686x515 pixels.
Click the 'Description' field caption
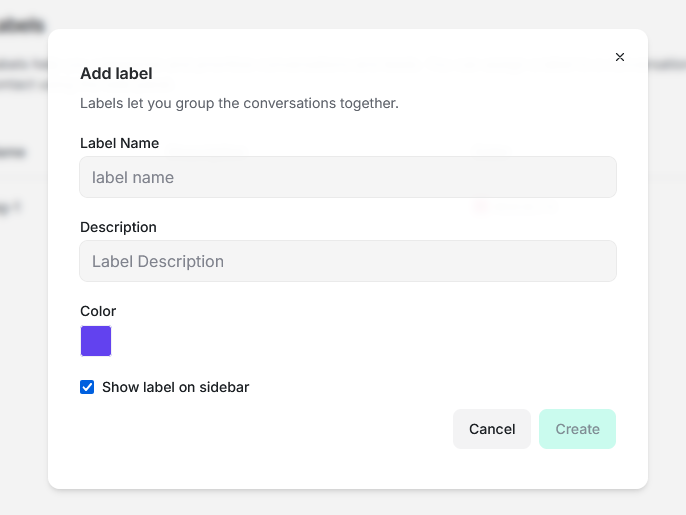[118, 227]
